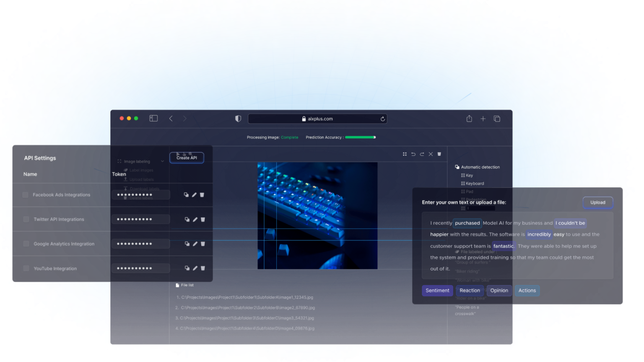This screenshot has width=644, height=362.
Task: Copy the Facebook Ads token using the copy icon
Action: click(x=187, y=194)
